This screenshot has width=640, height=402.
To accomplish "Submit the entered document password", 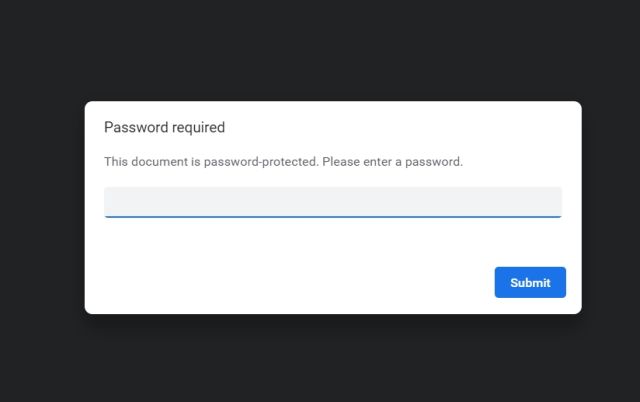I will point(530,282).
